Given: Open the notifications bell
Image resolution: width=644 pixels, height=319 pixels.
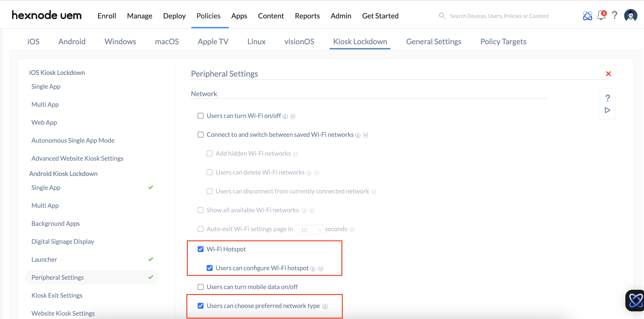Looking at the screenshot, I should [x=601, y=16].
